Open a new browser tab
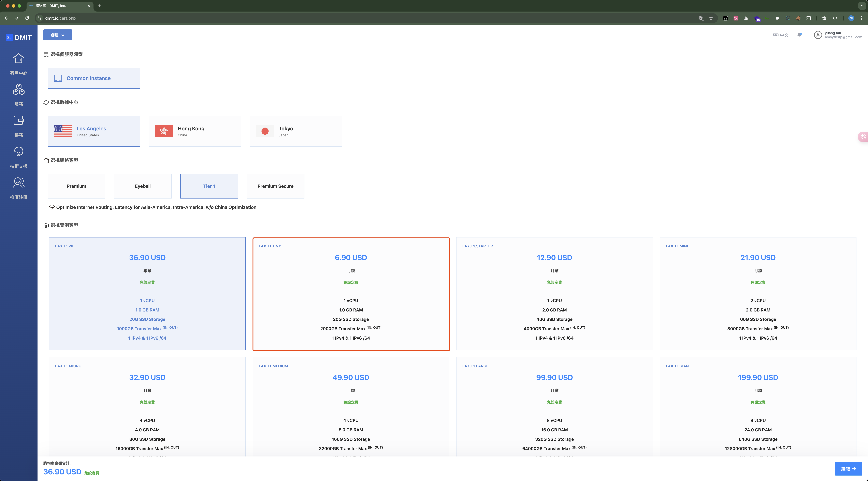This screenshot has height=481, width=868. pyautogui.click(x=99, y=6)
